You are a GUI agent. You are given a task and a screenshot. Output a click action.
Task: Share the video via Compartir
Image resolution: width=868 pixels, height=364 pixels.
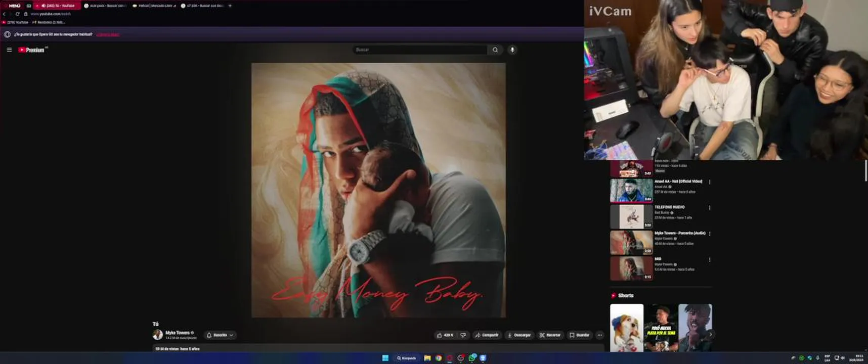487,335
